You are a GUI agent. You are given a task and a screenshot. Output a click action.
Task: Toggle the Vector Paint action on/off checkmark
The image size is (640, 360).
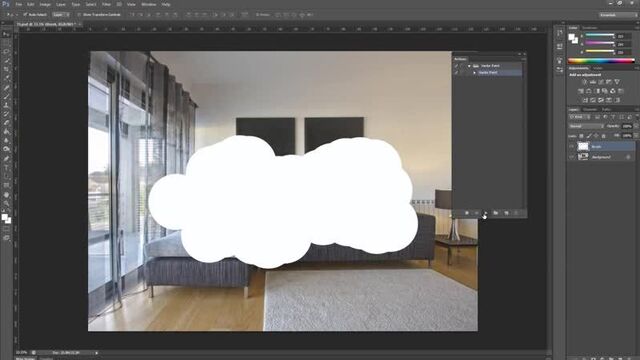click(x=456, y=73)
